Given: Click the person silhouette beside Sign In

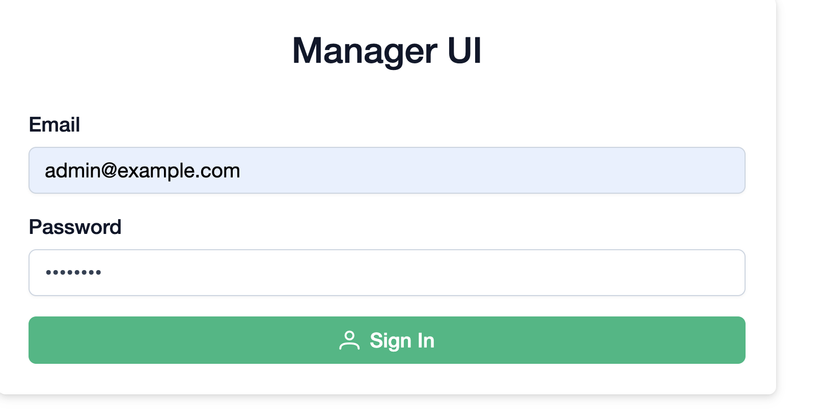Looking at the screenshot, I should pyautogui.click(x=349, y=341).
